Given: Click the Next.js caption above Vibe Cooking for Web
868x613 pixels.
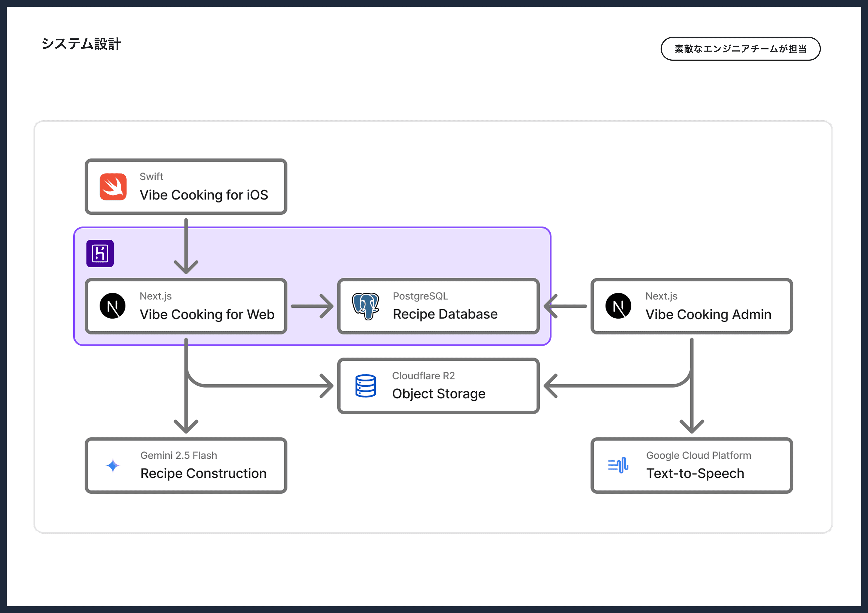Looking at the screenshot, I should 156,296.
